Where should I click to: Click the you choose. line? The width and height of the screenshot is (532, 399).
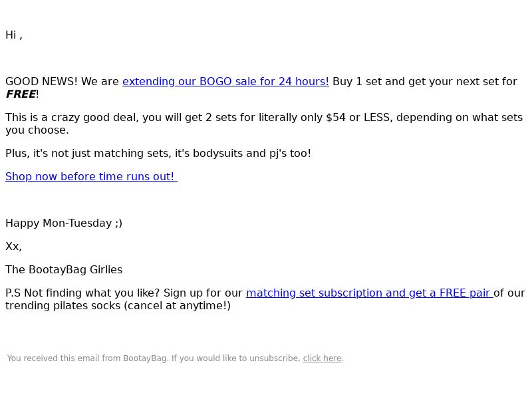coord(37,130)
